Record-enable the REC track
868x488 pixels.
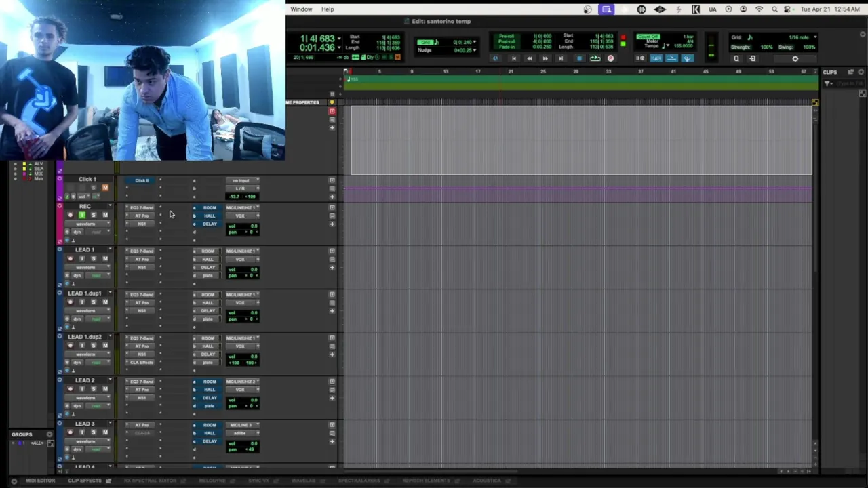[x=70, y=216]
